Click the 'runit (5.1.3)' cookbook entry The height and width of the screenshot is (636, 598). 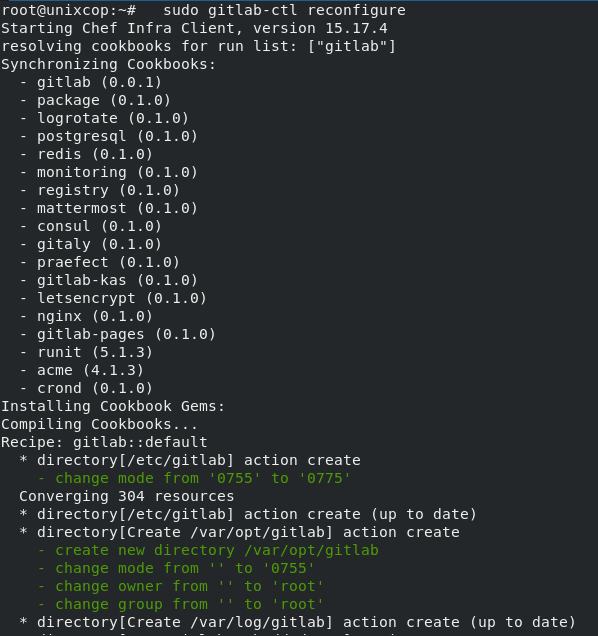(x=95, y=352)
